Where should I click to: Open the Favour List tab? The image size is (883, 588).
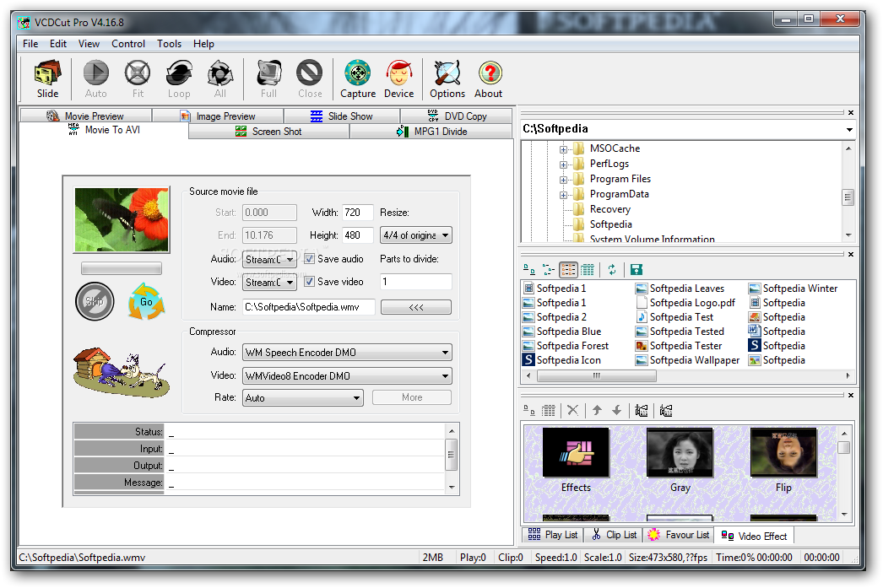pos(679,535)
